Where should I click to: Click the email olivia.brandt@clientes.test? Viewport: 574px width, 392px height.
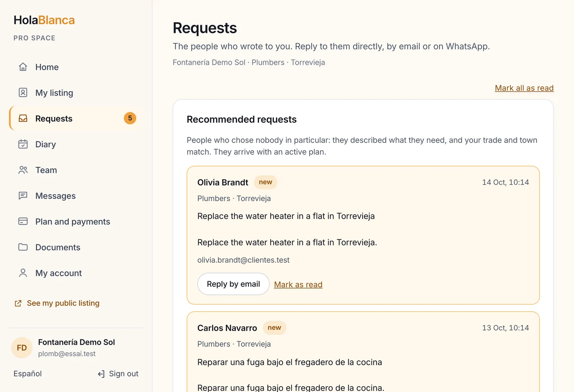coord(243,260)
